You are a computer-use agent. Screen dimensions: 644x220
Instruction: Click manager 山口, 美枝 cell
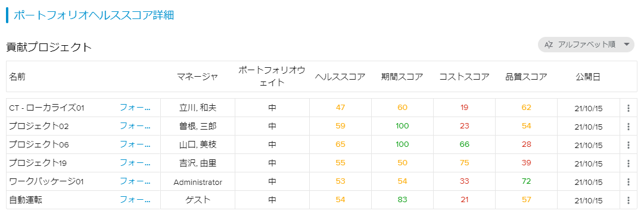point(198,144)
